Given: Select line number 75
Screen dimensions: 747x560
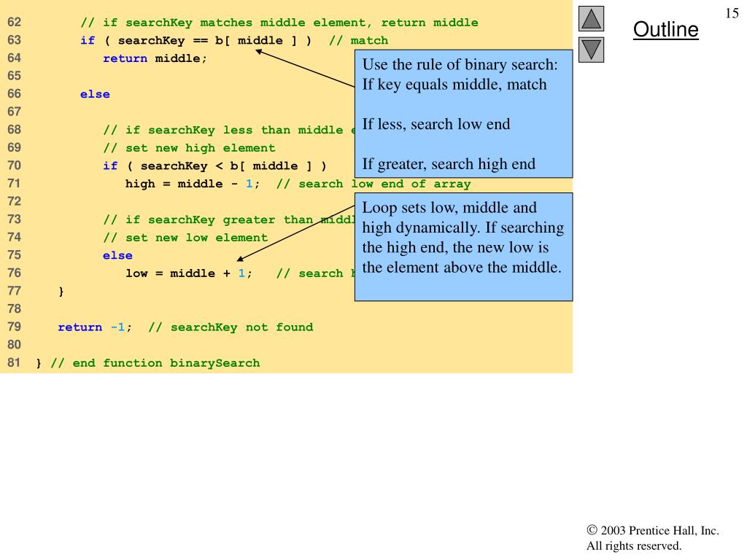Looking at the screenshot, I should coord(15,254).
